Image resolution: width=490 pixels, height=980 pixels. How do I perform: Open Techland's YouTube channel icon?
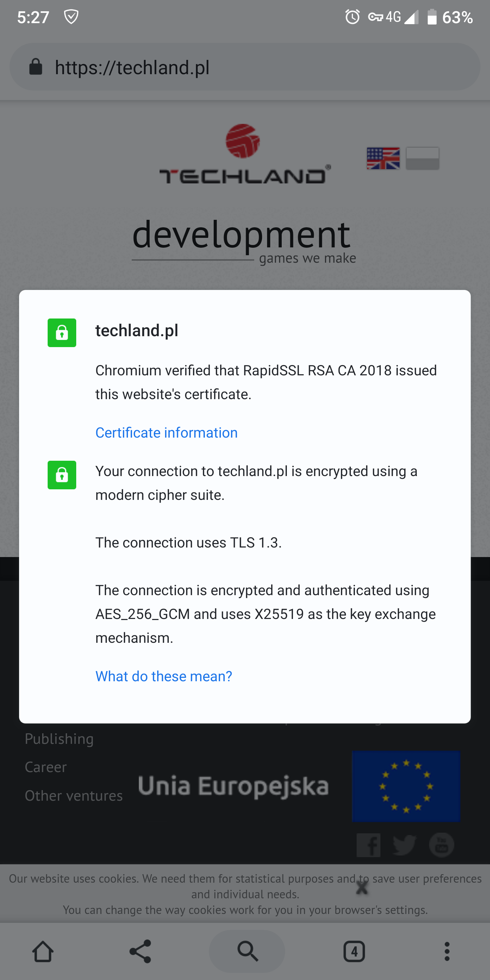click(x=441, y=845)
